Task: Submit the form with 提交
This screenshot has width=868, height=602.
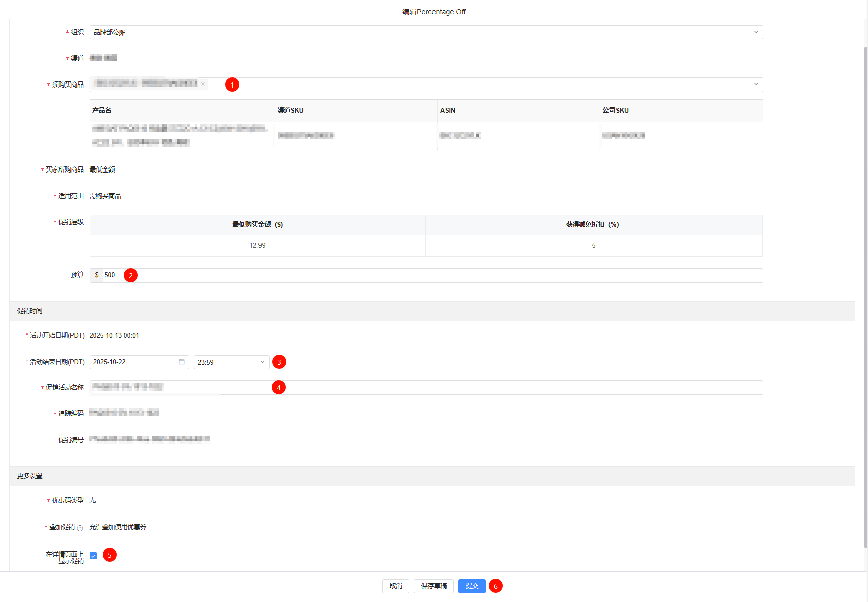Action: pos(472,586)
